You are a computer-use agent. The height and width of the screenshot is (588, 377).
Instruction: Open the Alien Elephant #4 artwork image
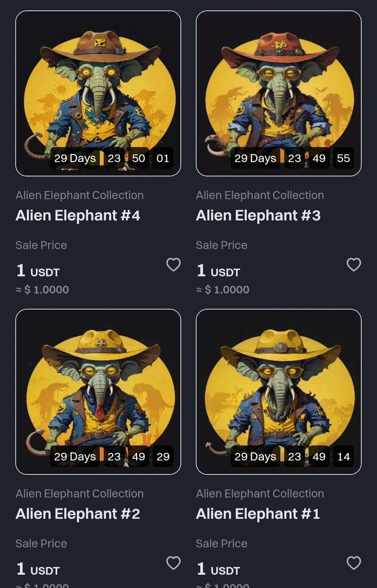tap(98, 93)
